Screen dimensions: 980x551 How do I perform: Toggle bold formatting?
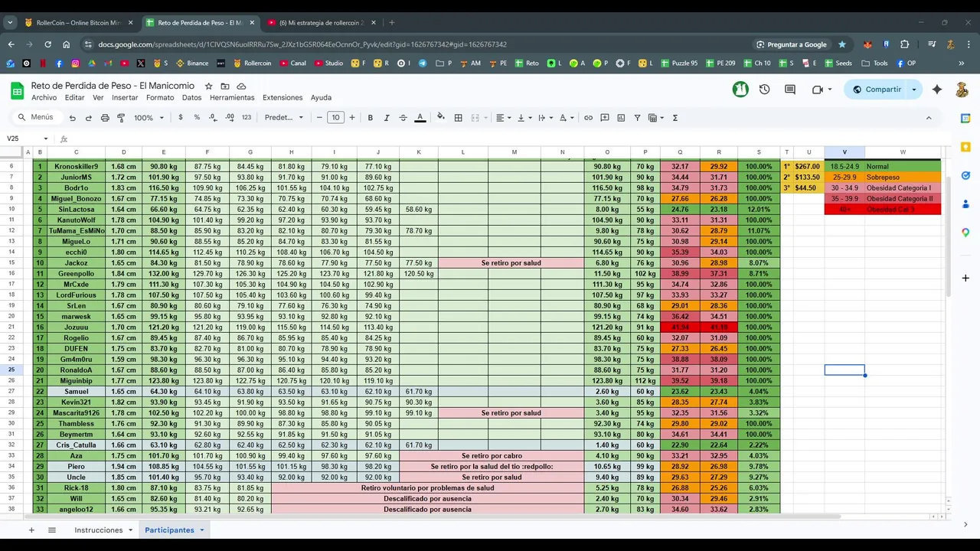click(x=370, y=118)
